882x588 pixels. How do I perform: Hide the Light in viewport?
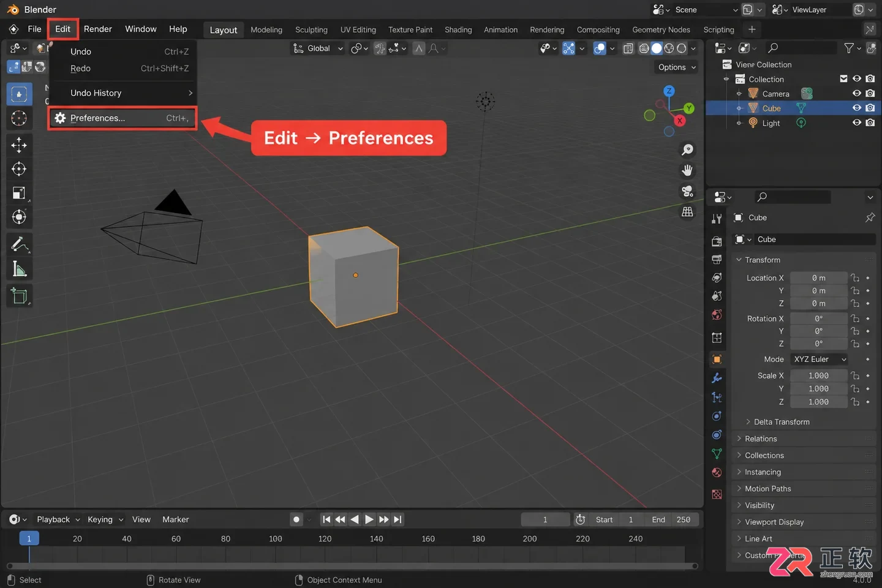pyautogui.click(x=857, y=123)
